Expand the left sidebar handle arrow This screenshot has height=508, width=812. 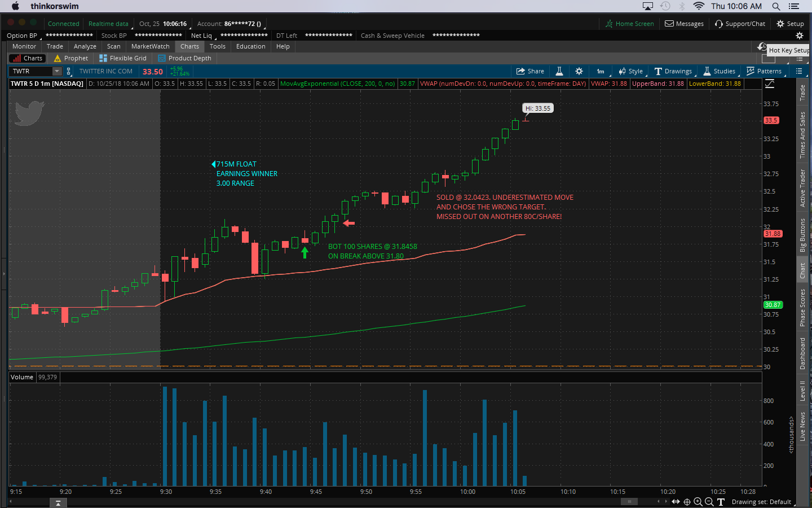pos(4,274)
